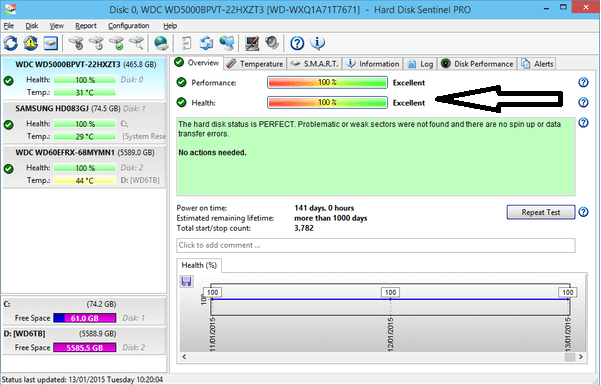Click the disk icon with green checkmark

tap(117, 43)
